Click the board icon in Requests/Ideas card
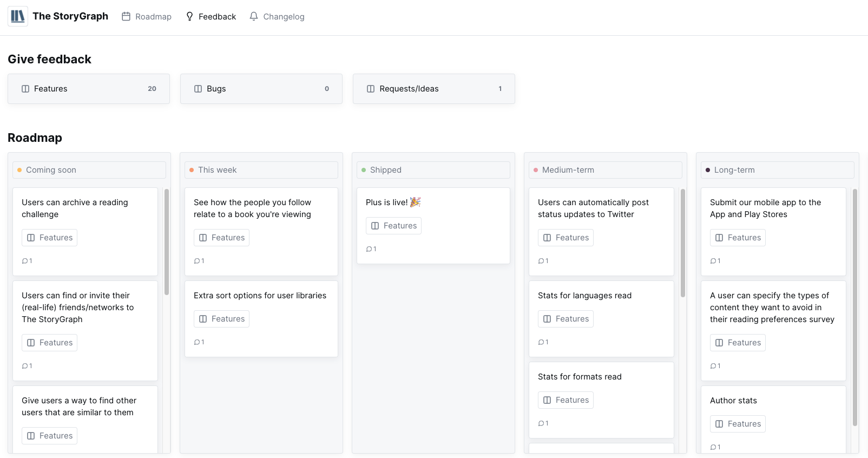The width and height of the screenshot is (868, 458). coord(371,89)
